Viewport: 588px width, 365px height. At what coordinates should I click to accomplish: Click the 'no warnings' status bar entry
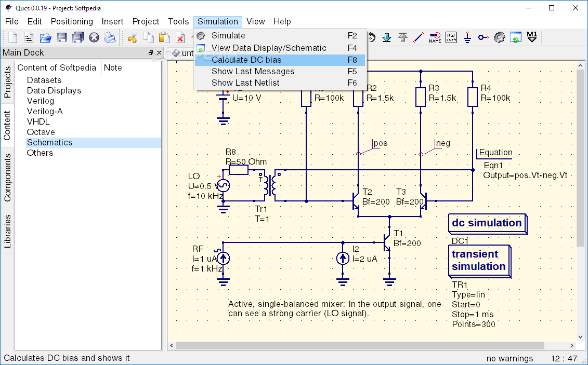509,359
